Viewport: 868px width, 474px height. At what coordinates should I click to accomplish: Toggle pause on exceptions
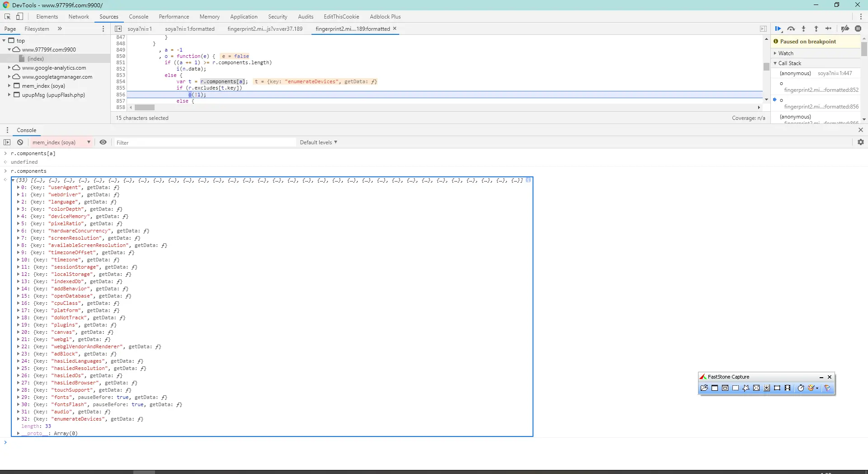[x=858, y=28]
